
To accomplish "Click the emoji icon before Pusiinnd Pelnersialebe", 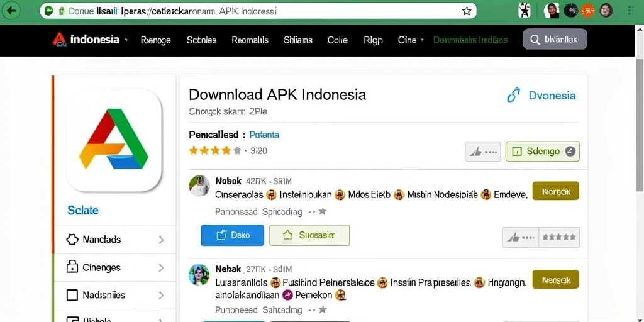I will point(275,282).
